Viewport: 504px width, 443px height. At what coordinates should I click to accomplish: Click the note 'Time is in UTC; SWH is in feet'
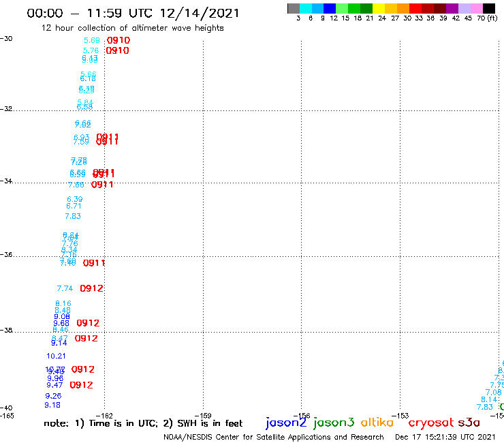pos(143,423)
